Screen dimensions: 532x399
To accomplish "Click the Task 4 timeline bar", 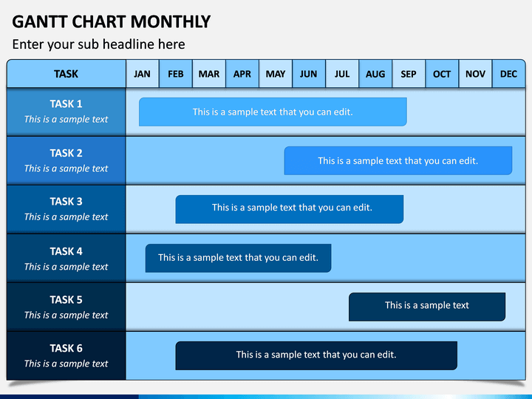I will pos(238,258).
